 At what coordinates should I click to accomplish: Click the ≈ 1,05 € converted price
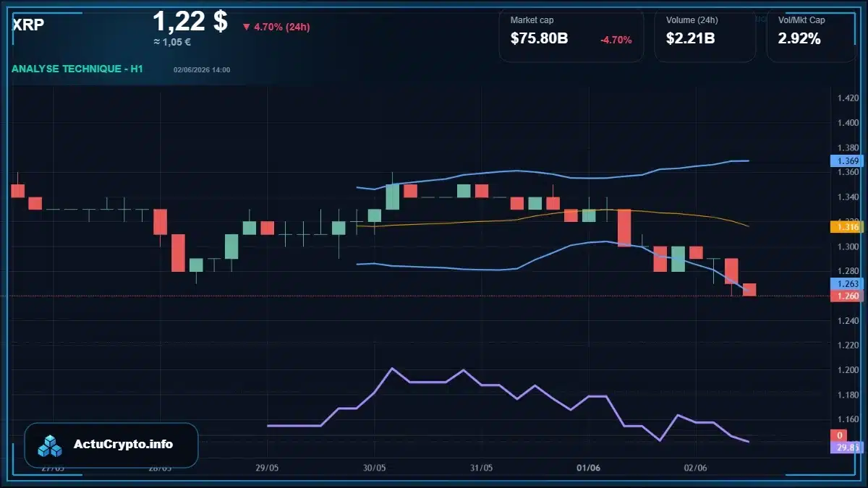[x=172, y=42]
